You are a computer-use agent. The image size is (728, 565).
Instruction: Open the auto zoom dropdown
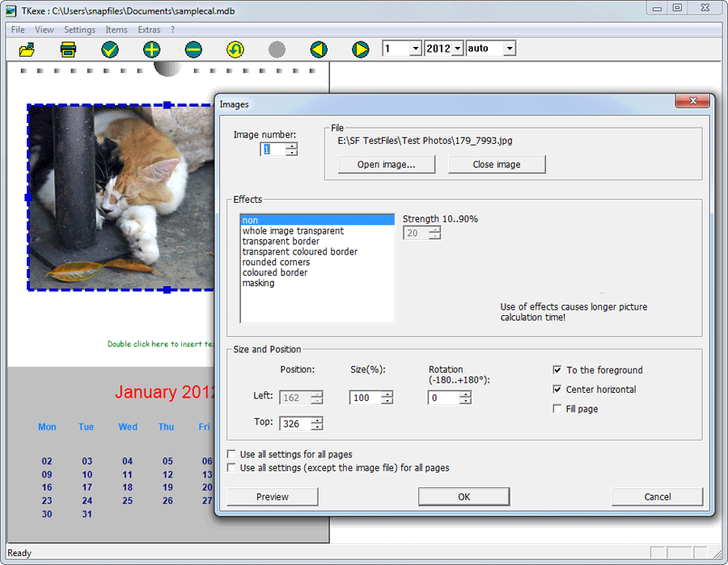pyautogui.click(x=509, y=49)
